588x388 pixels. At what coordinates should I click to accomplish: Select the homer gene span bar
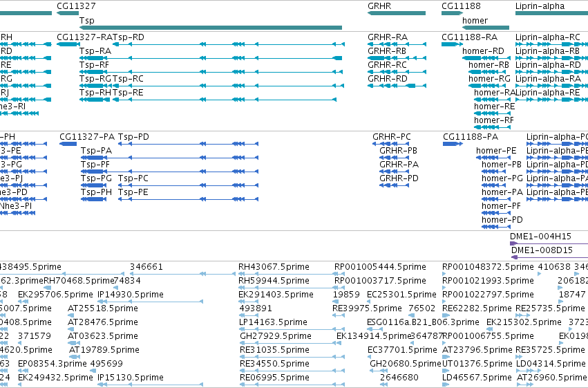(x=486, y=28)
